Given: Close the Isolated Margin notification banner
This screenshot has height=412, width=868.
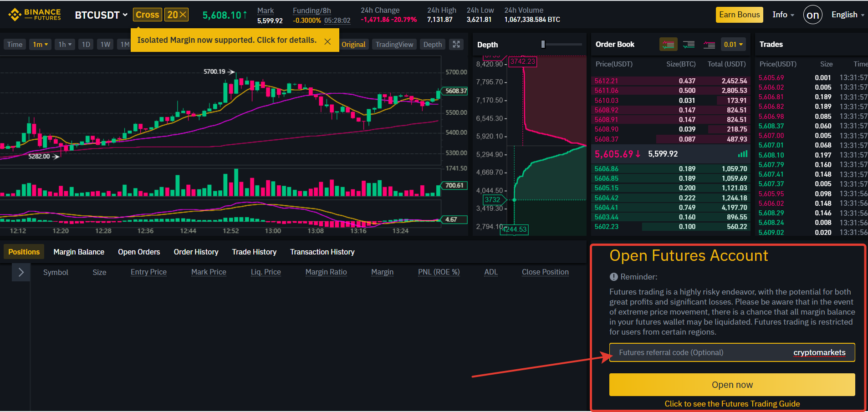Looking at the screenshot, I should point(327,41).
